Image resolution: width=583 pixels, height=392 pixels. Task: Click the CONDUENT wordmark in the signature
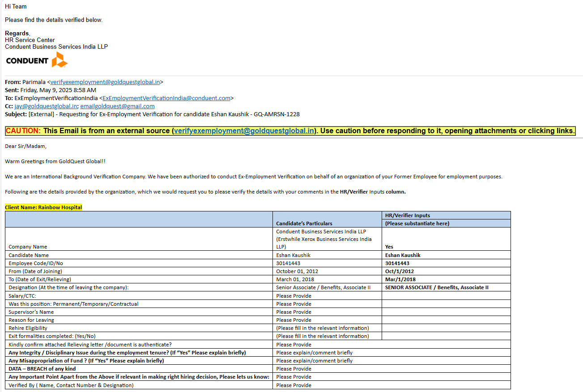coord(27,61)
